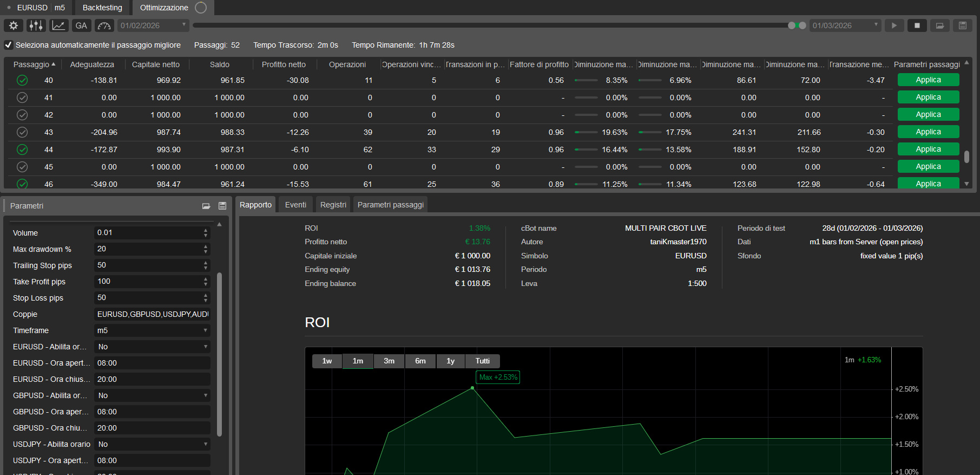Open GBPUSD Abilita orario dropdown

152,395
